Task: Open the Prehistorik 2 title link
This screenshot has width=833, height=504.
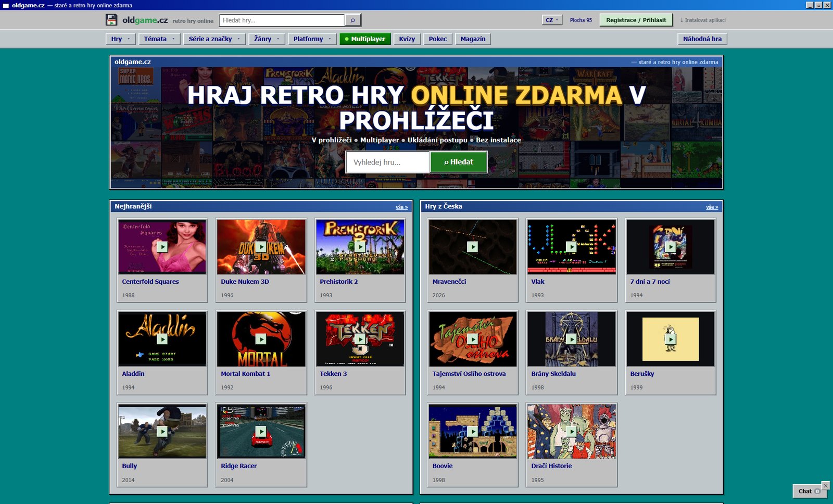Action: (x=338, y=282)
